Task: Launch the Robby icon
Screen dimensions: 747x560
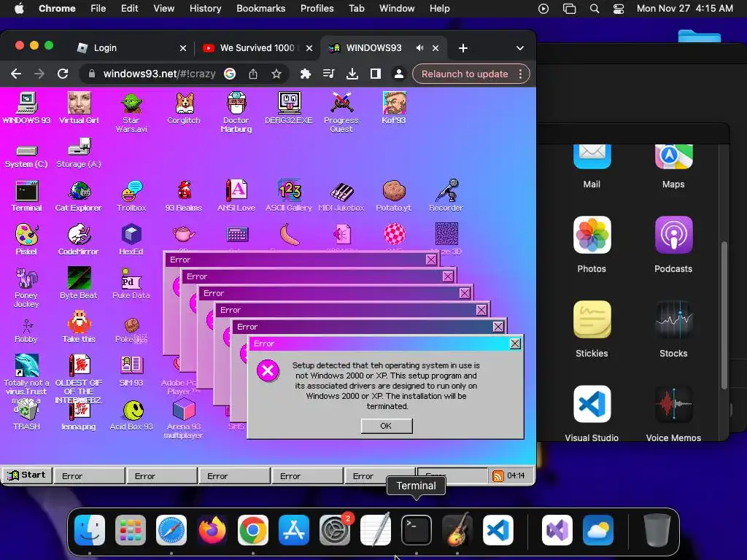Action: (x=26, y=330)
